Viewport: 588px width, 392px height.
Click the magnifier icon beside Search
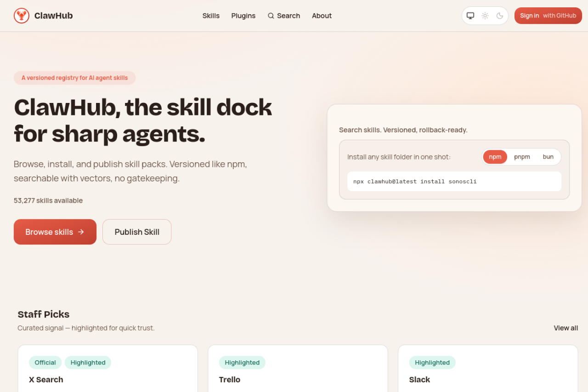pos(271,16)
